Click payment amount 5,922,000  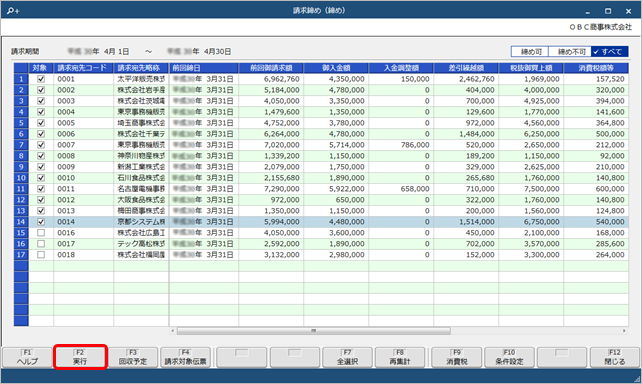pos(346,189)
